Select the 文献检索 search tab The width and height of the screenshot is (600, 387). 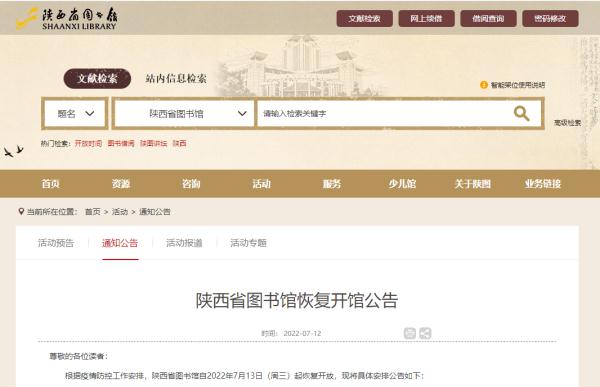coord(97,78)
